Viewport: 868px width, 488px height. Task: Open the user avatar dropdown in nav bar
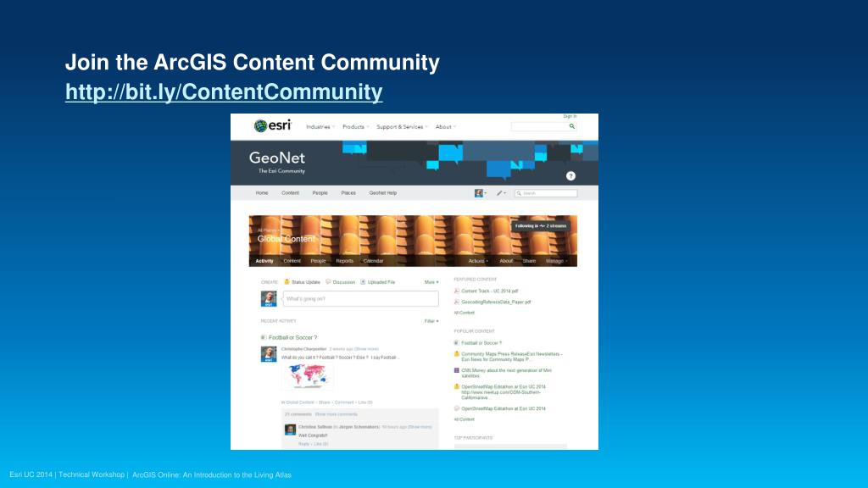(x=481, y=193)
